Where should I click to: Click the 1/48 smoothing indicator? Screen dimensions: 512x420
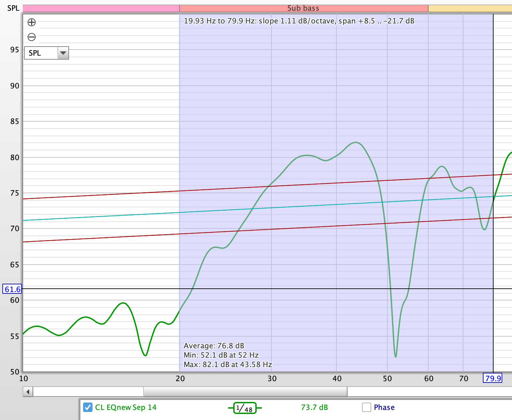245,408
